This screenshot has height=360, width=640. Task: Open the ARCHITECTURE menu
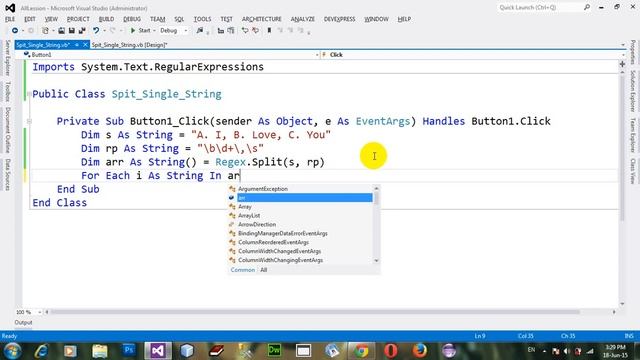click(x=262, y=19)
